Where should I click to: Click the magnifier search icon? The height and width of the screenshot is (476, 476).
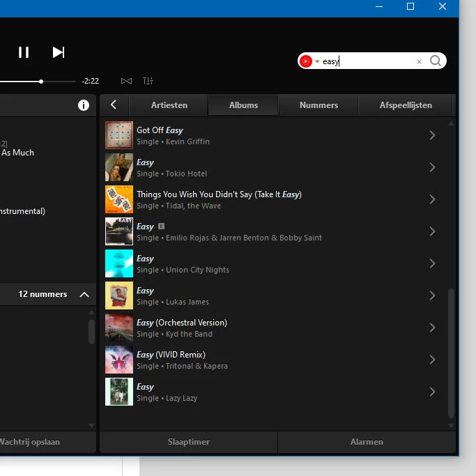[x=436, y=61]
